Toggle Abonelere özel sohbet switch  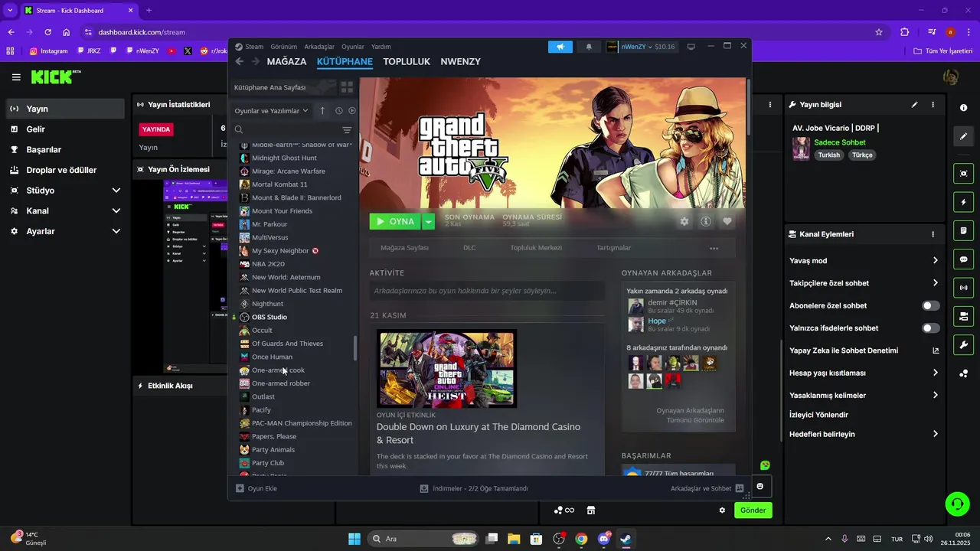[930, 305]
